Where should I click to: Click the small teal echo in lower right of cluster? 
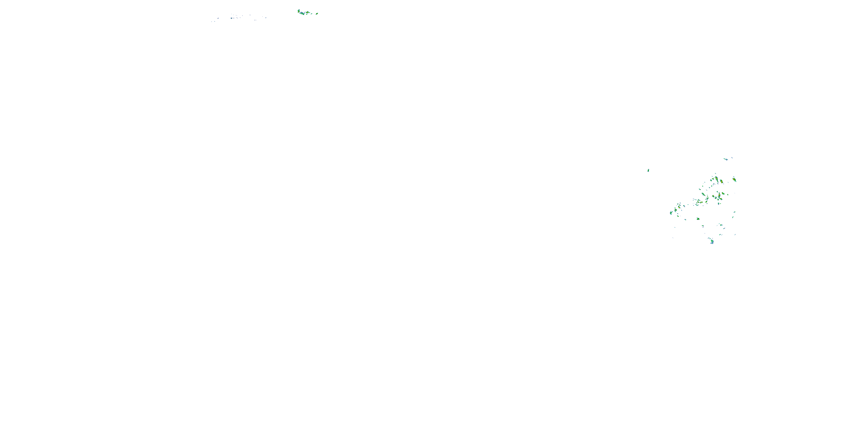[721, 225]
